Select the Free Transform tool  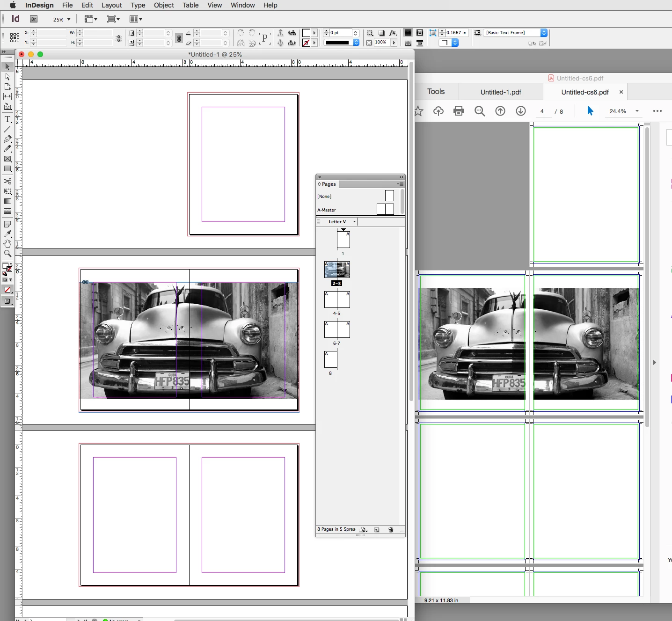point(7,191)
